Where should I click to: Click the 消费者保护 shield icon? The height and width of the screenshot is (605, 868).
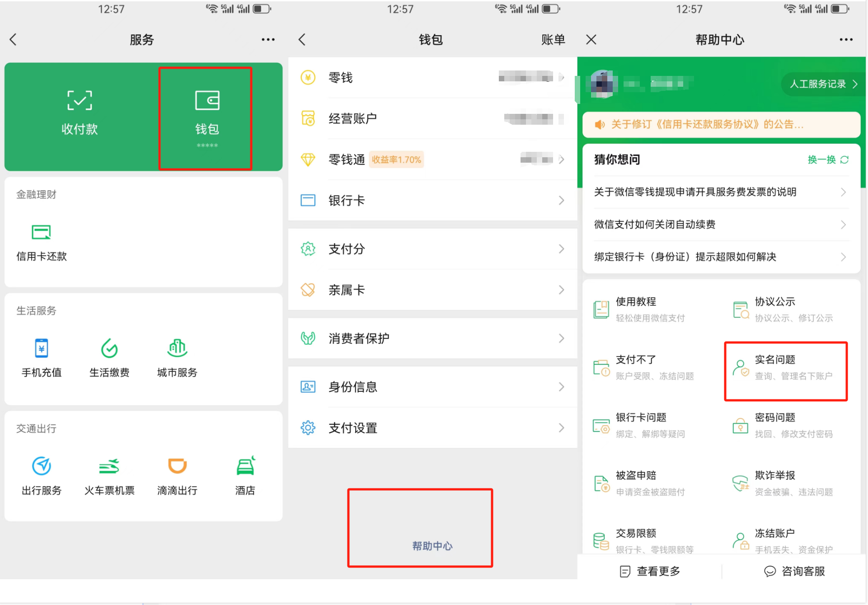pos(308,338)
